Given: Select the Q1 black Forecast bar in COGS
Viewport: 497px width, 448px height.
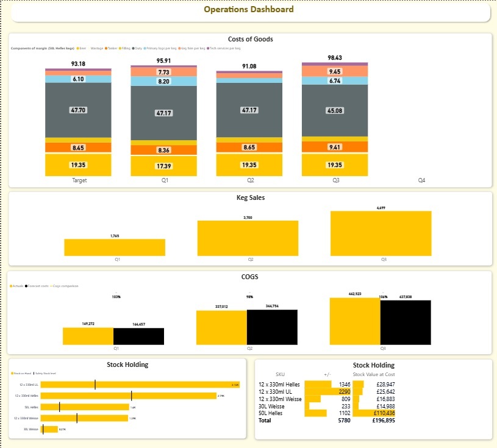Looking at the screenshot, I should coord(139,336).
